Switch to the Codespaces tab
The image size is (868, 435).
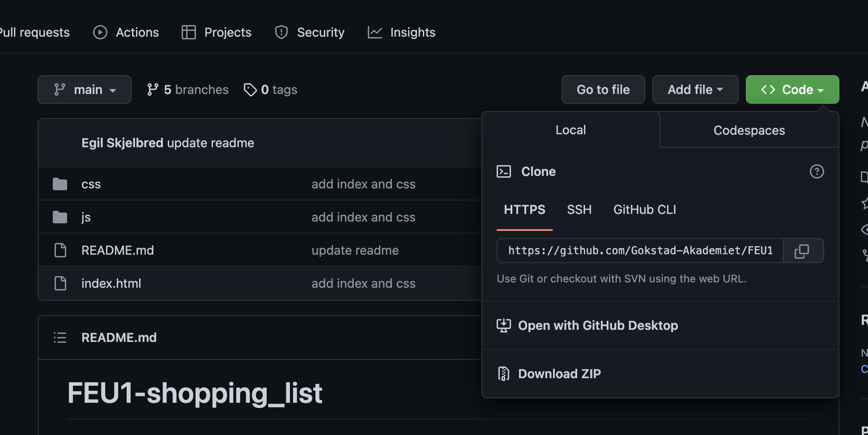[749, 130]
